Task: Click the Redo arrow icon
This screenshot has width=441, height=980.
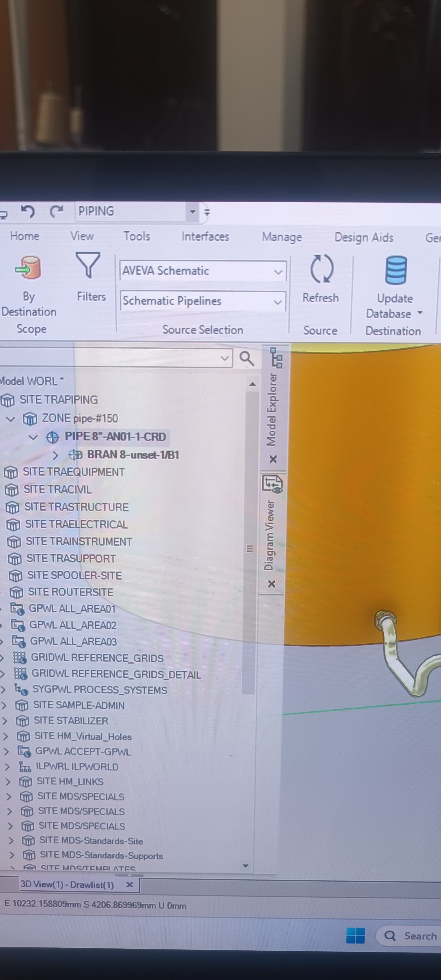Action: tap(56, 211)
